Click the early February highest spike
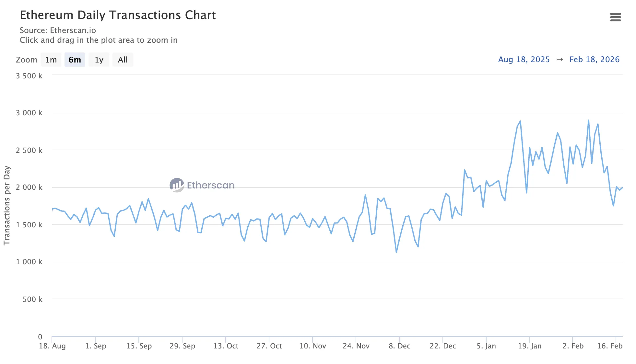 588,120
